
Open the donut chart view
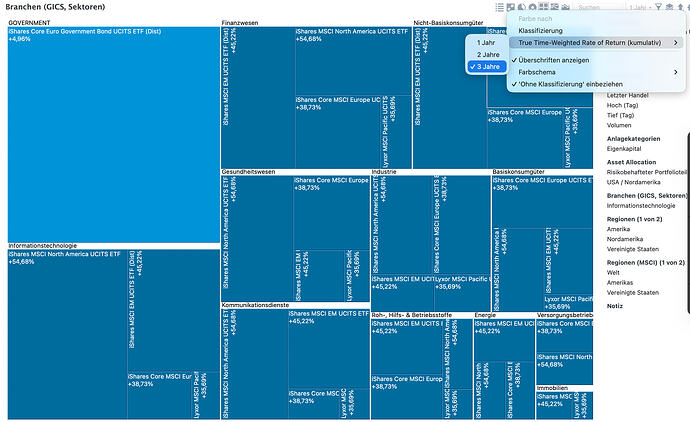click(x=532, y=7)
